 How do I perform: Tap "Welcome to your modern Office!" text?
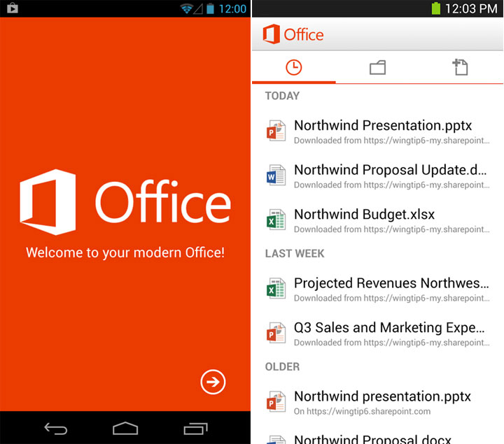point(125,252)
